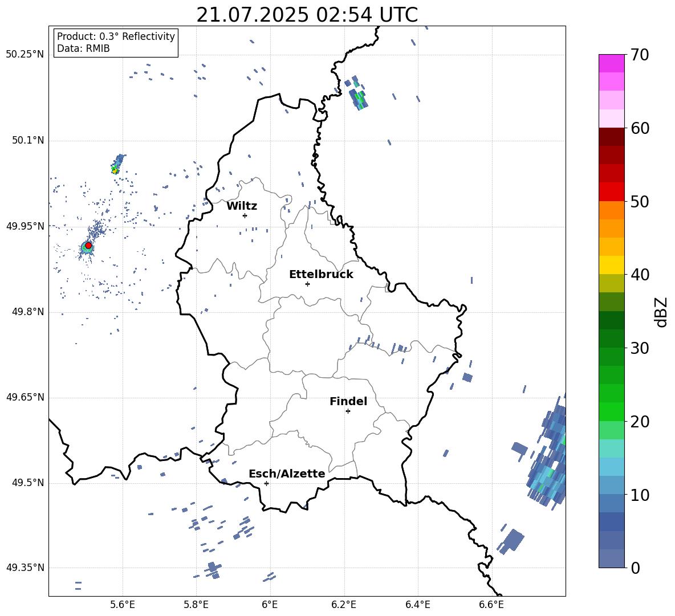675x616 pixels.
Task: Click the 50 tick on colorbar
Action: [x=640, y=201]
